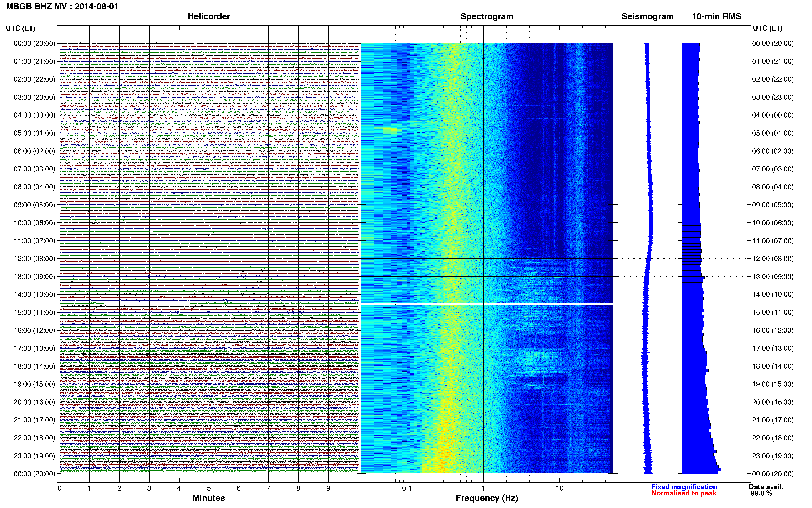Click the right 'UTC (LT)' axis label

pos(767,28)
